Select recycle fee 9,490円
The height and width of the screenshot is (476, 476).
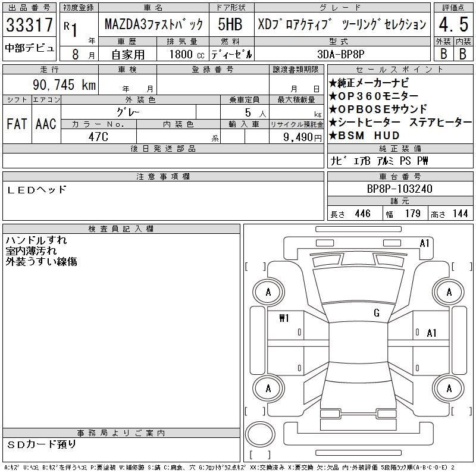[x=302, y=137]
